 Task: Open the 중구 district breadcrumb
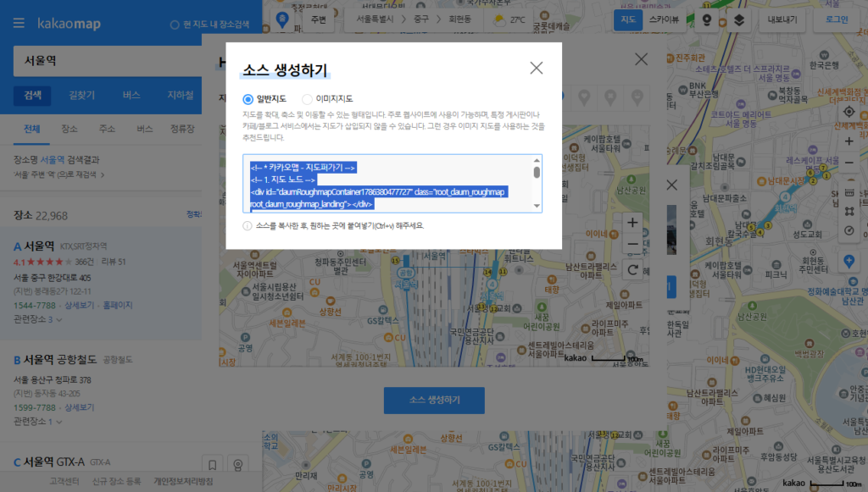(x=421, y=19)
